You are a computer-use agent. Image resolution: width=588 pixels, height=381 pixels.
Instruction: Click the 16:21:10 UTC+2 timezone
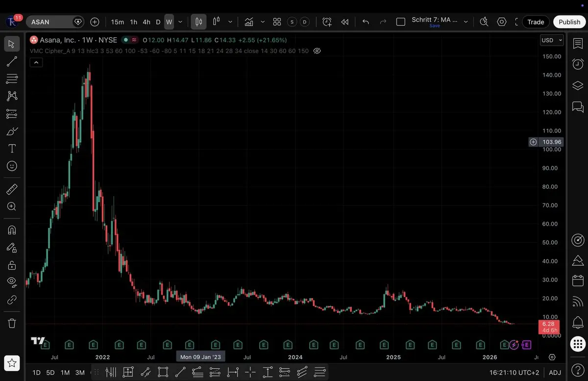pyautogui.click(x=515, y=373)
